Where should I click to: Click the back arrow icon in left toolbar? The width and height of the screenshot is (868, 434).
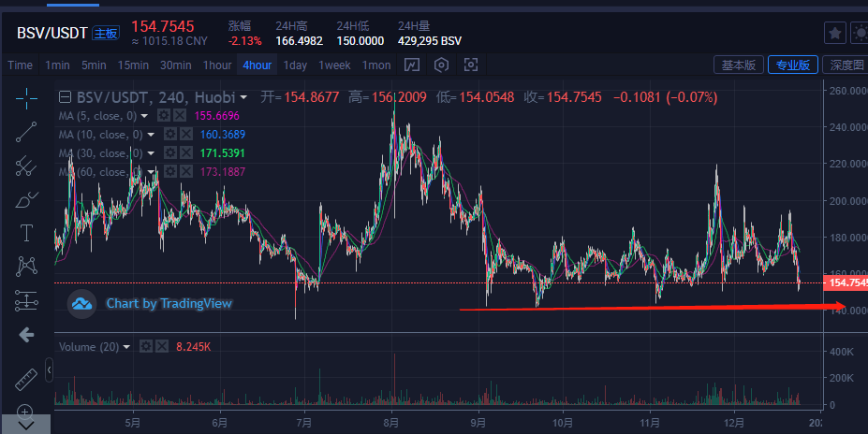coord(26,335)
